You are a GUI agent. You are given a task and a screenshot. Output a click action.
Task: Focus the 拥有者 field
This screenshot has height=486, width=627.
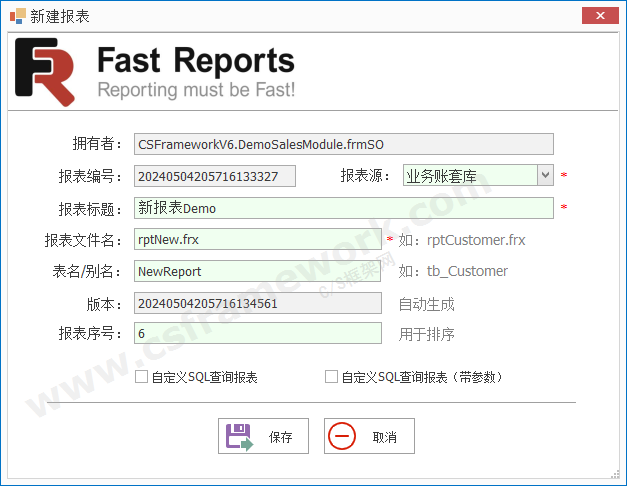pos(343,144)
